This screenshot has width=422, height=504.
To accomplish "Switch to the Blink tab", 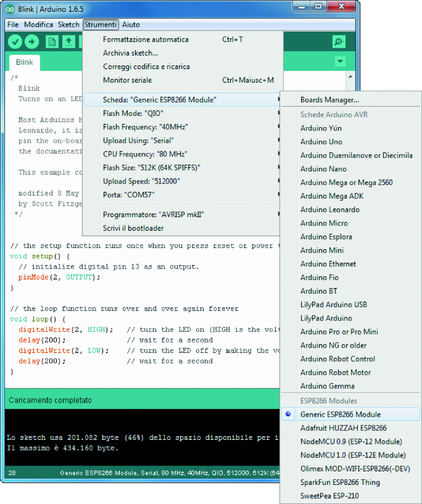I will (24, 62).
